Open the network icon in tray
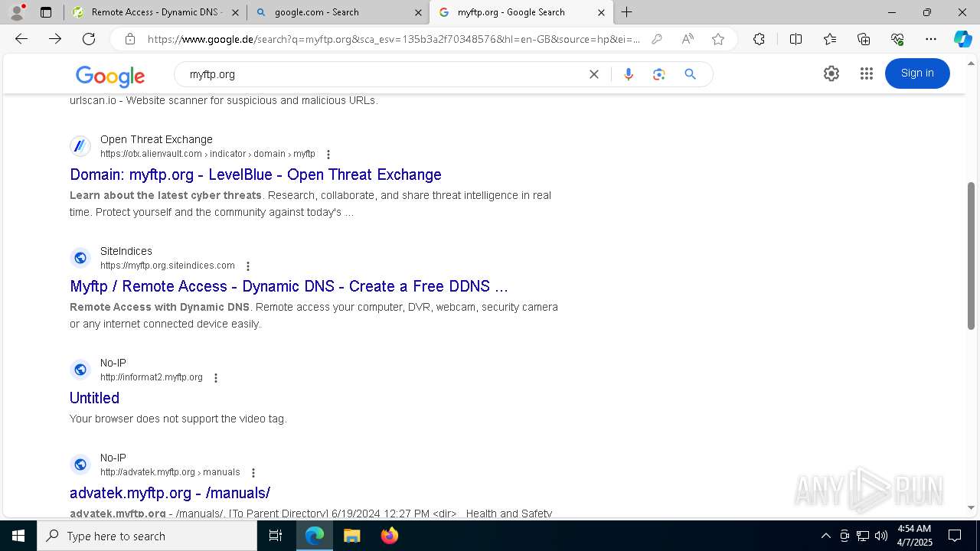Viewport: 980px width, 551px height. (863, 536)
